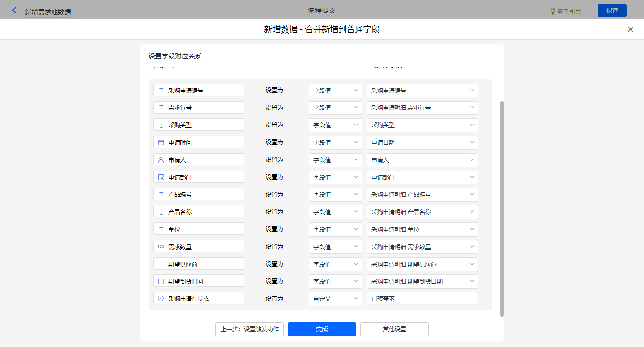Click the lightbulb 新手引导 icon
The image size is (644, 347).
pos(553,11)
